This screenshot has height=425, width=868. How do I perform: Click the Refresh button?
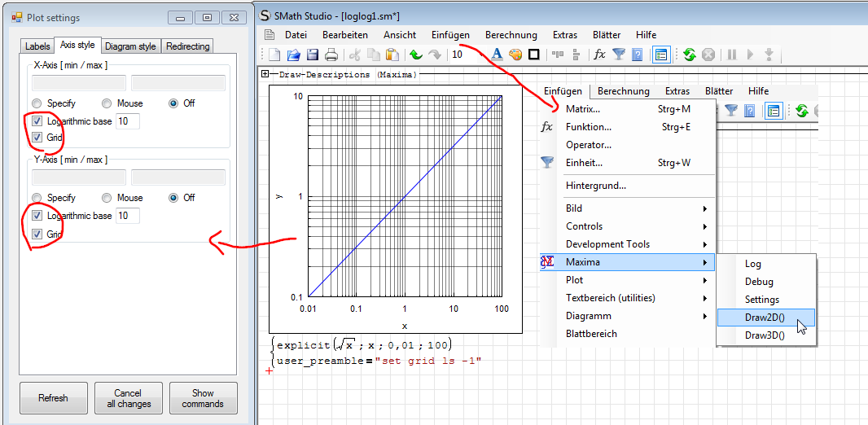pos(53,398)
